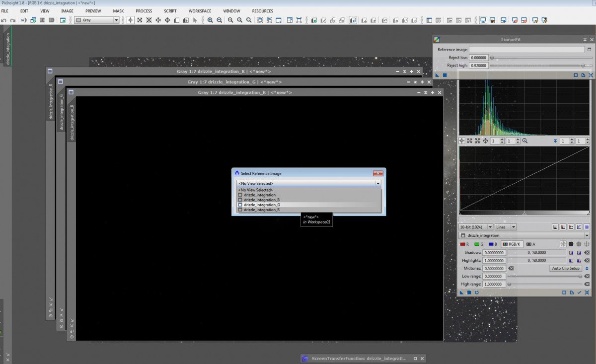
Task: Open LinearFit reference image view selector button
Action: tap(590, 50)
